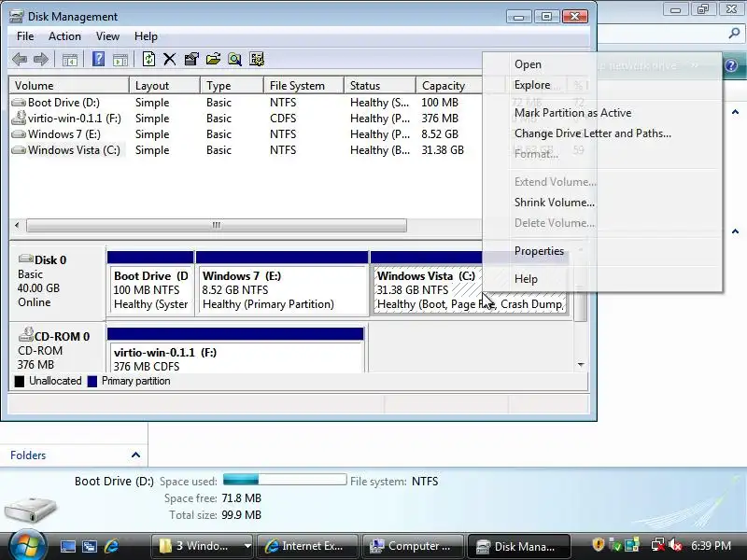Click the Explore magnifier toolbar icon

click(234, 59)
